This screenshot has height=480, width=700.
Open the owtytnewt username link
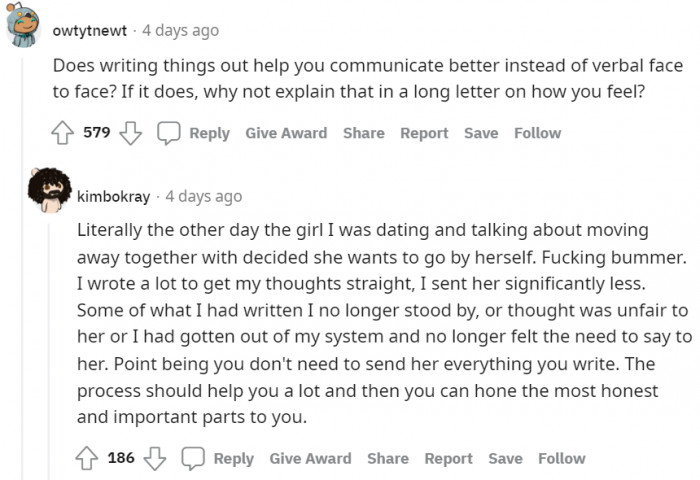tap(90, 30)
